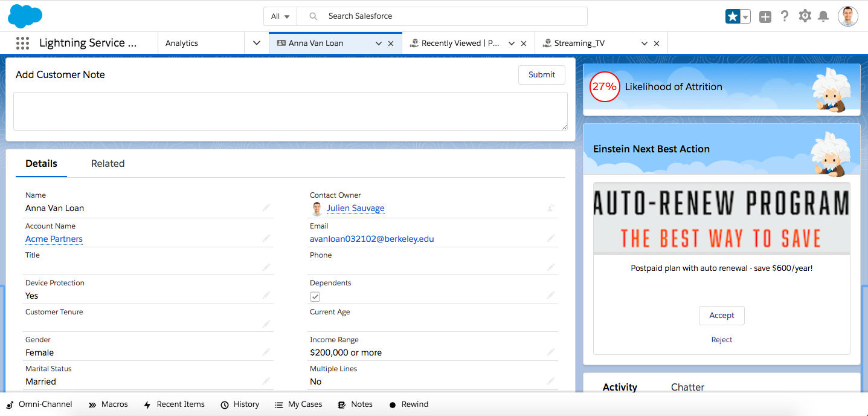Screen dimensions: 868x416
Task: Click into the Add Customer Note text area
Action: pyautogui.click(x=291, y=111)
